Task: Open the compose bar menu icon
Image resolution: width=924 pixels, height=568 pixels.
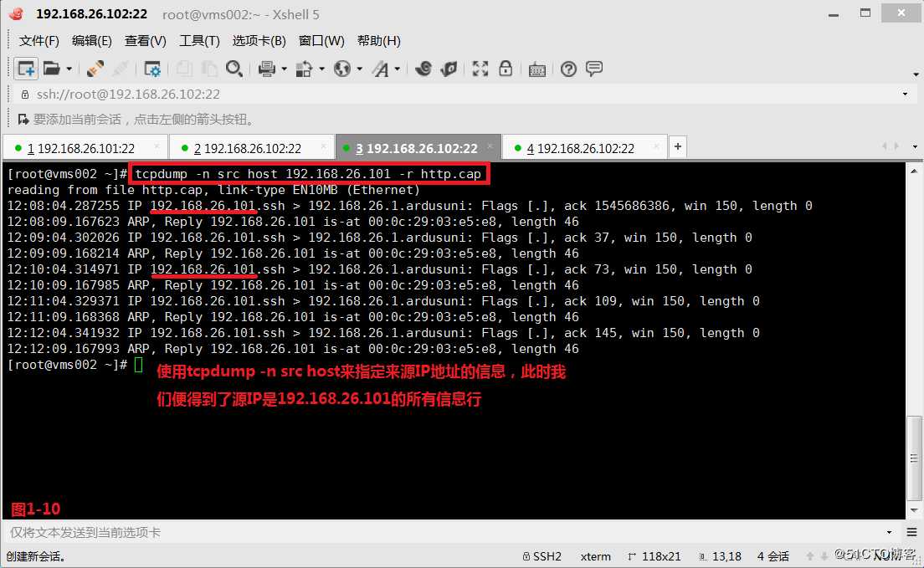Action: coord(911,532)
